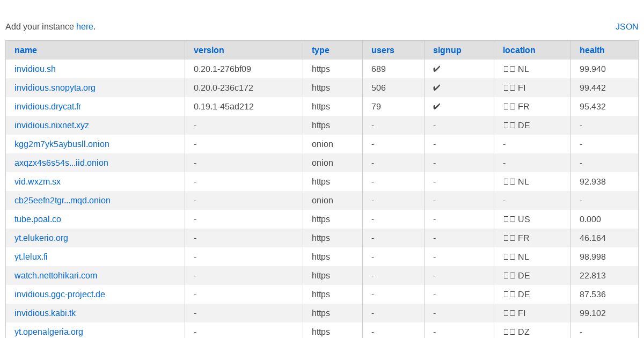Open invidiou.sh instance link
The width and height of the screenshot is (644, 338).
click(x=35, y=69)
